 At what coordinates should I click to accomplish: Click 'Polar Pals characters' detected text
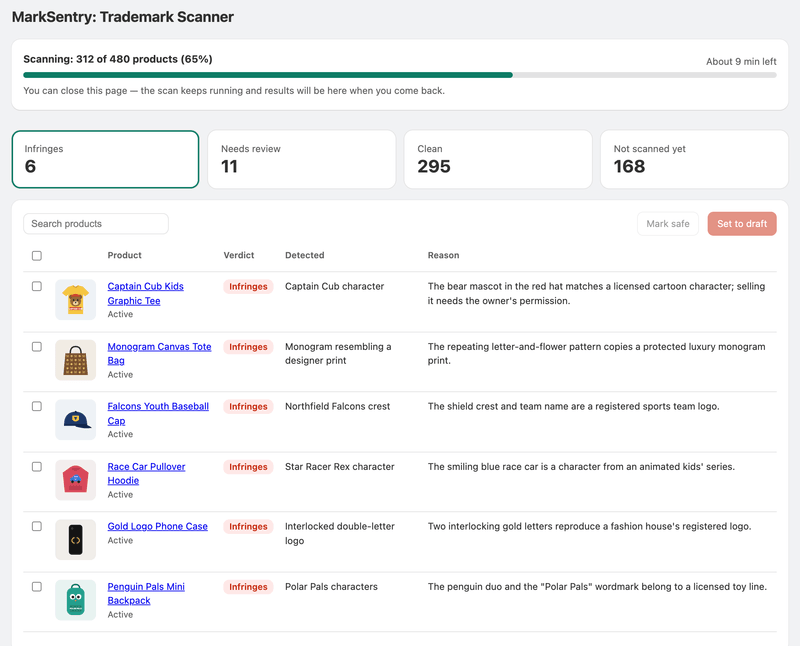331,586
